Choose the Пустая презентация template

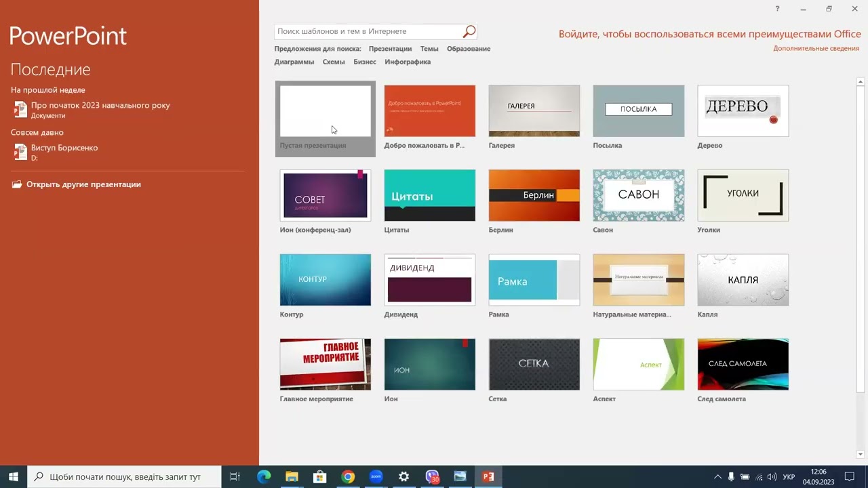[325, 119]
